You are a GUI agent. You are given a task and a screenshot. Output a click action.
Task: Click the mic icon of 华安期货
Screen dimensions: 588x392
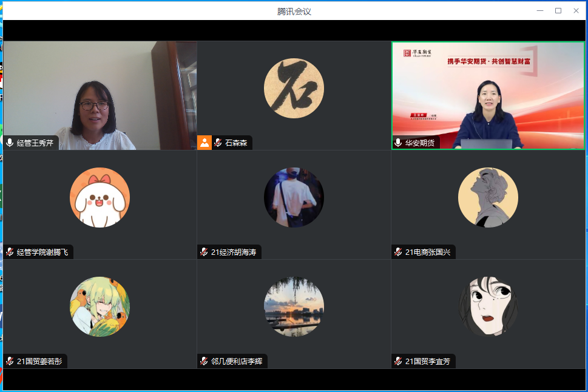397,143
